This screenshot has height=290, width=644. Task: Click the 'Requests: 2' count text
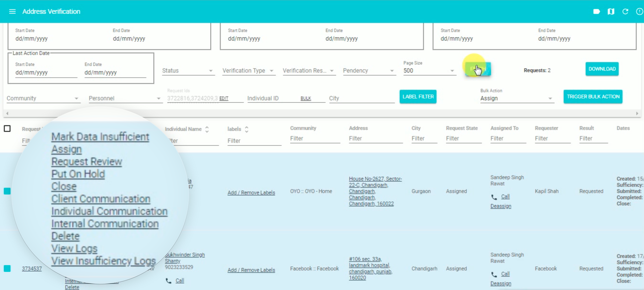click(x=537, y=70)
